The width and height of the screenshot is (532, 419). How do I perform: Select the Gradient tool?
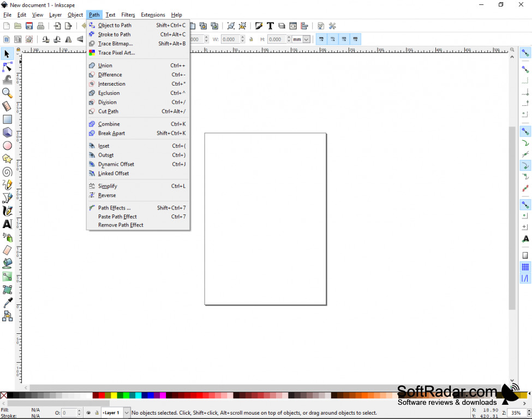tap(7, 277)
